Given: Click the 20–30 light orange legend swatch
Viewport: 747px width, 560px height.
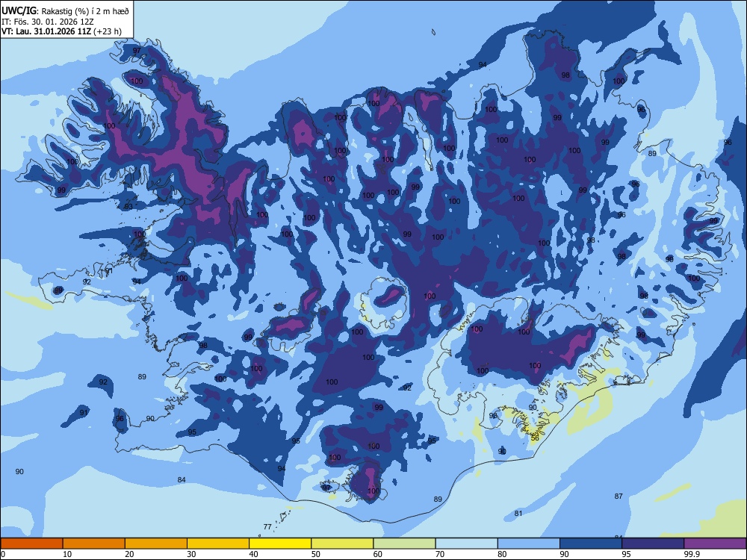Looking at the screenshot, I should 156,544.
